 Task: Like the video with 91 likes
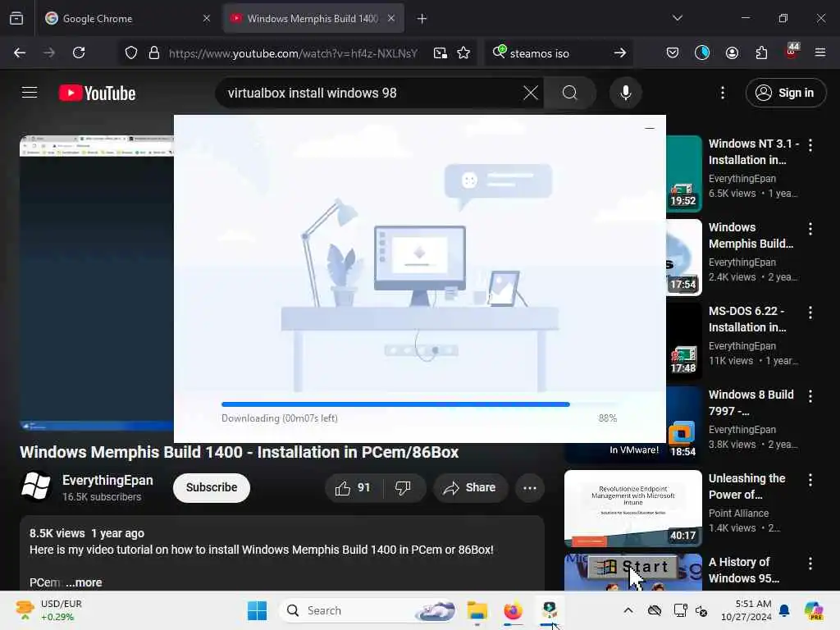pos(352,487)
